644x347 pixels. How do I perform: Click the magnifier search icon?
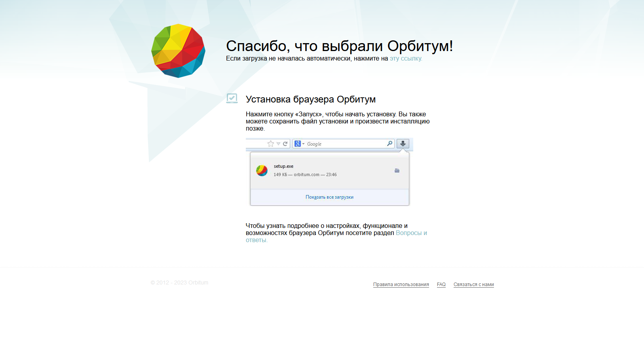click(390, 143)
